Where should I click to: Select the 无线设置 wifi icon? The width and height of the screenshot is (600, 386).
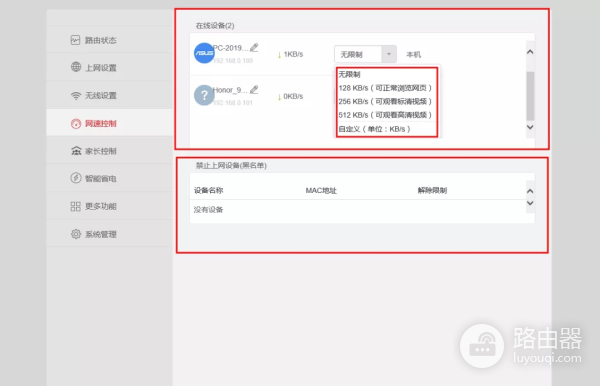[x=76, y=95]
